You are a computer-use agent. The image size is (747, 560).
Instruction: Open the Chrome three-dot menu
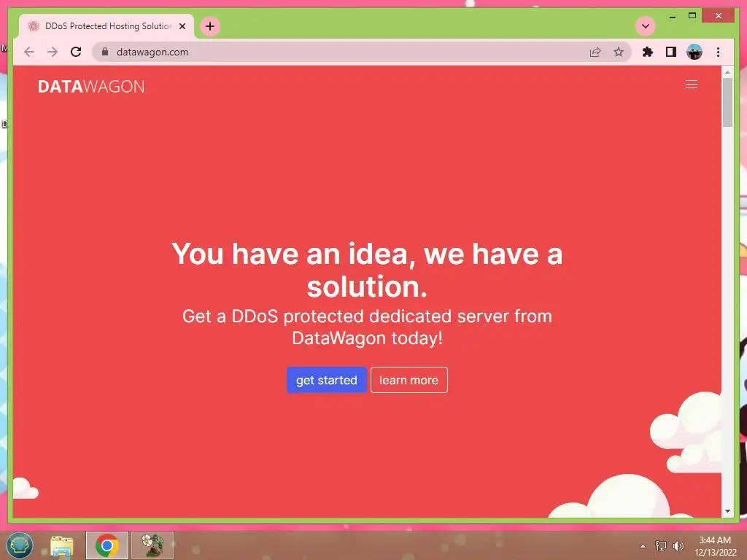point(718,52)
